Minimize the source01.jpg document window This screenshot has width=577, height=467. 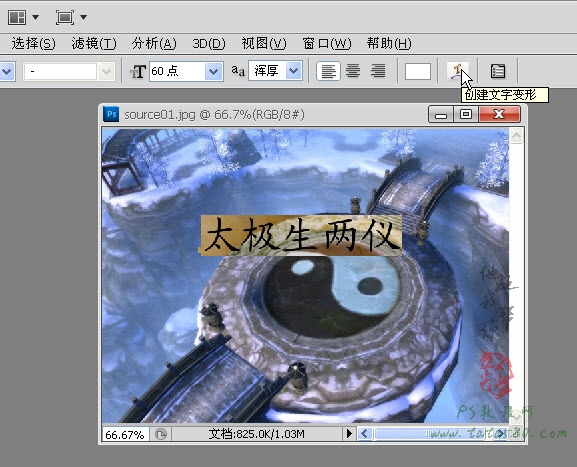click(x=441, y=114)
